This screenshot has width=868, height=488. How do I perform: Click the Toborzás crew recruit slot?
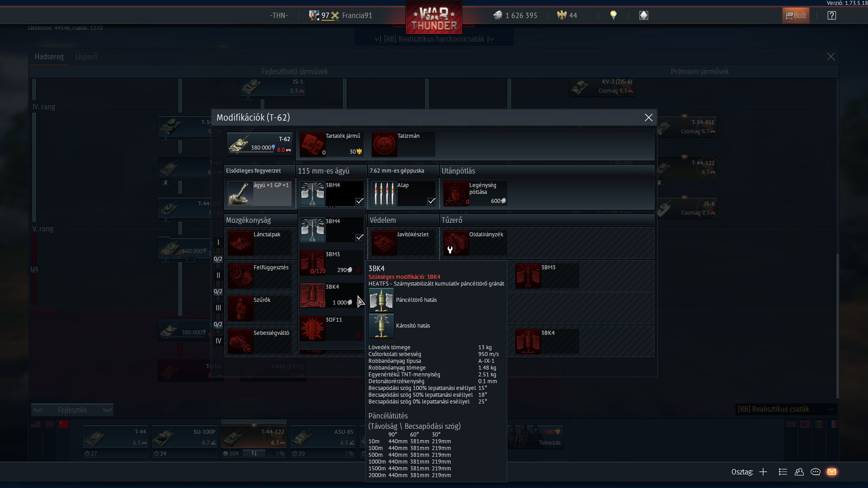[x=535, y=436]
